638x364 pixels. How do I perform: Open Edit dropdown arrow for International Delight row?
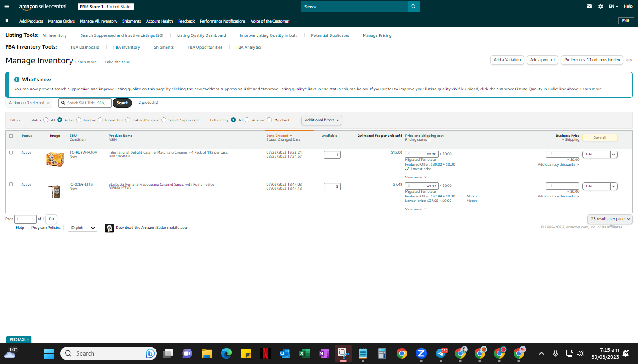point(614,154)
